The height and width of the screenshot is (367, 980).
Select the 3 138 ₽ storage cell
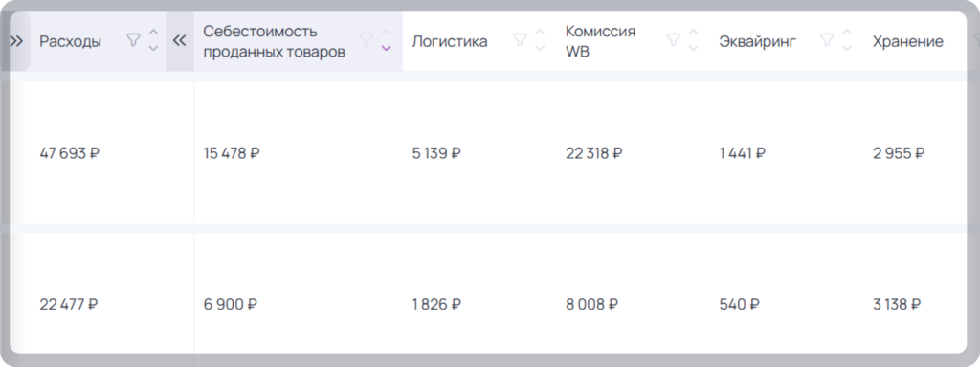pyautogui.click(x=898, y=305)
